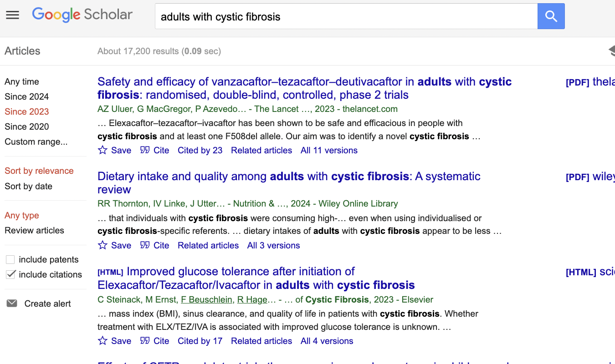Select Any time filter

pos(21,81)
